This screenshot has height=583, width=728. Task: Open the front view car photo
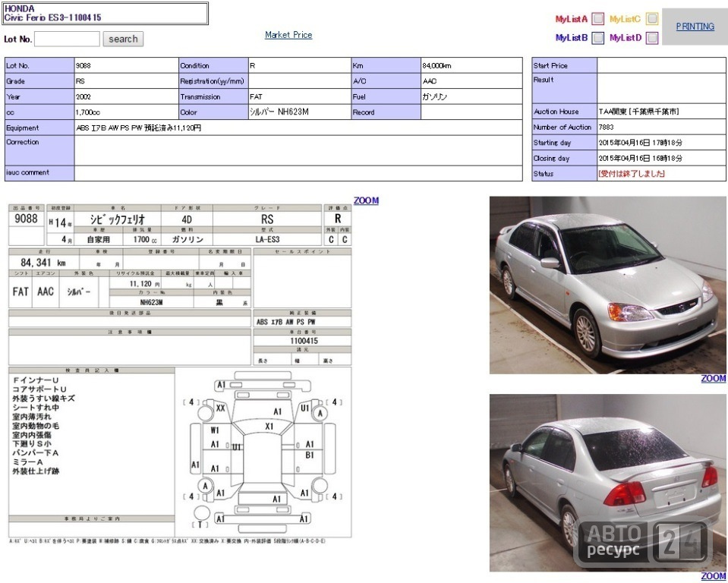coord(608,285)
